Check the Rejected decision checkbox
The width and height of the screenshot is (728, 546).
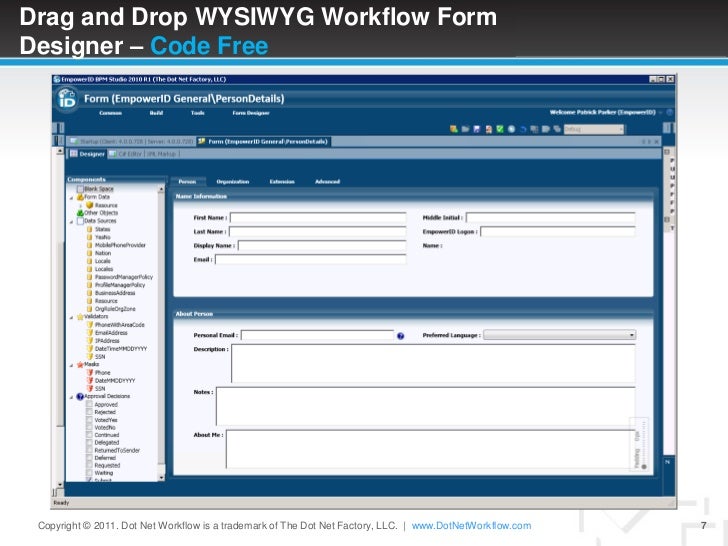click(89, 412)
